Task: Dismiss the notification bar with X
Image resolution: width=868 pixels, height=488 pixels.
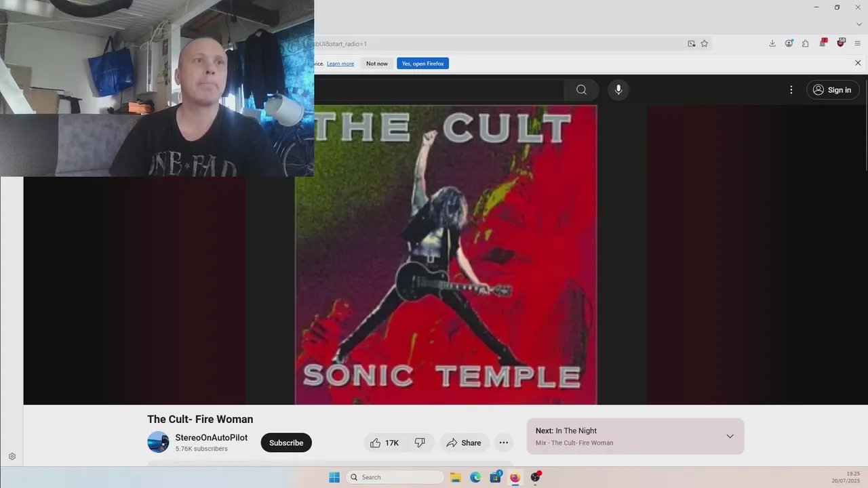Action: (858, 63)
